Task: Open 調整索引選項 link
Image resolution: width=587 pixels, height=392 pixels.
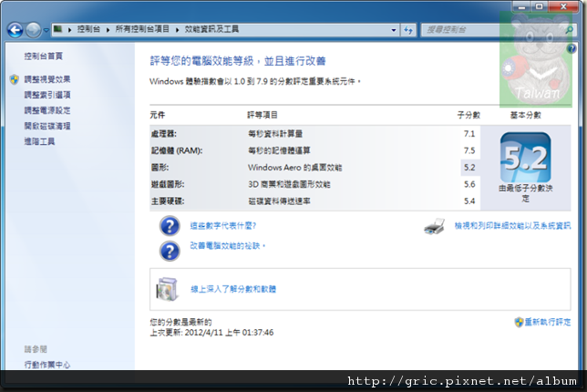Action: click(x=47, y=95)
